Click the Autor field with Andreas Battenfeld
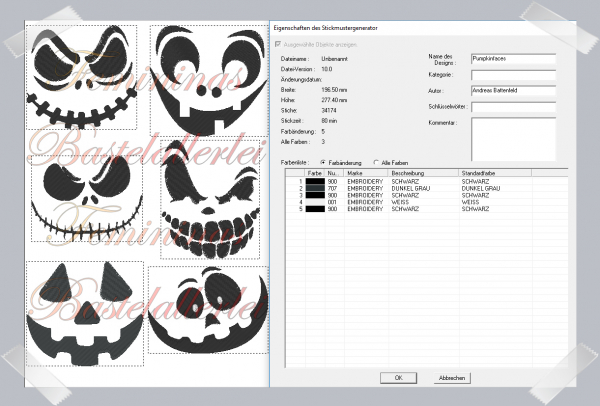The image size is (600, 406). pyautogui.click(x=513, y=91)
